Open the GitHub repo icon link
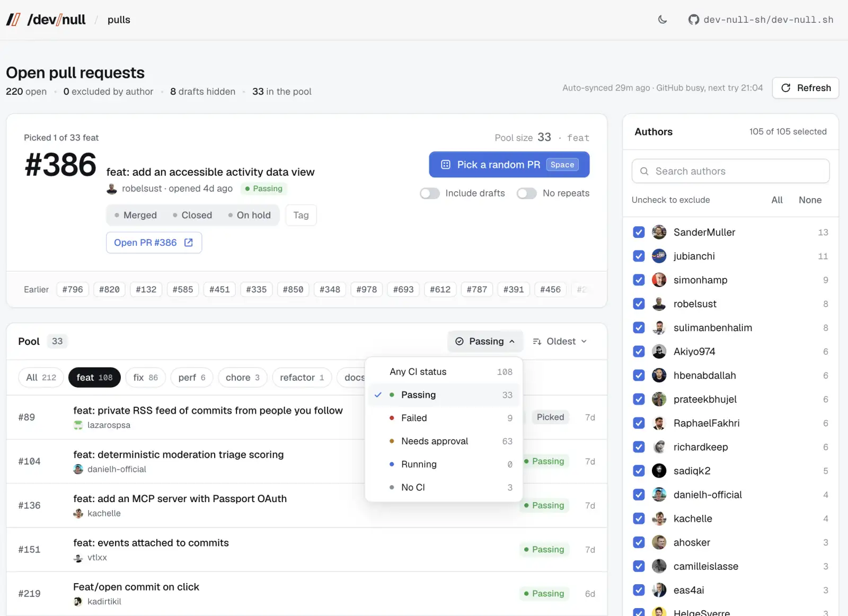This screenshot has height=616, width=848. [x=694, y=20]
